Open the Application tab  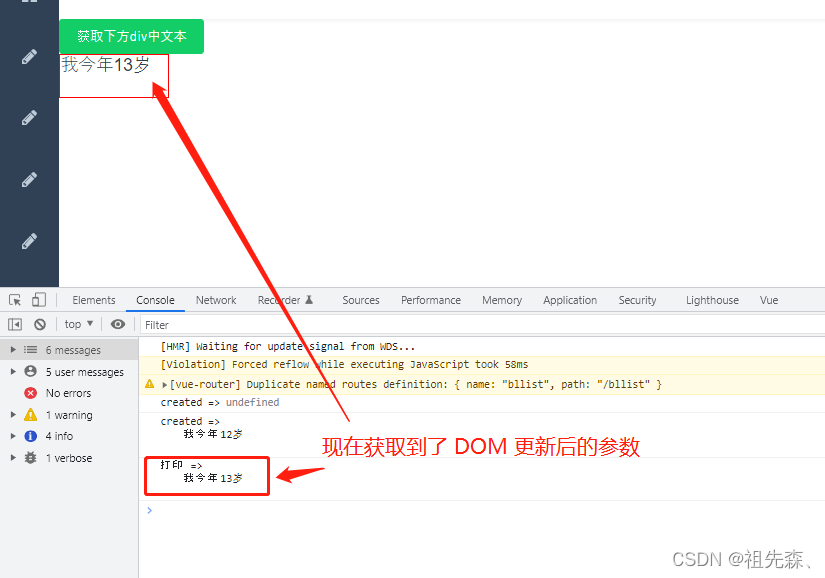(570, 300)
